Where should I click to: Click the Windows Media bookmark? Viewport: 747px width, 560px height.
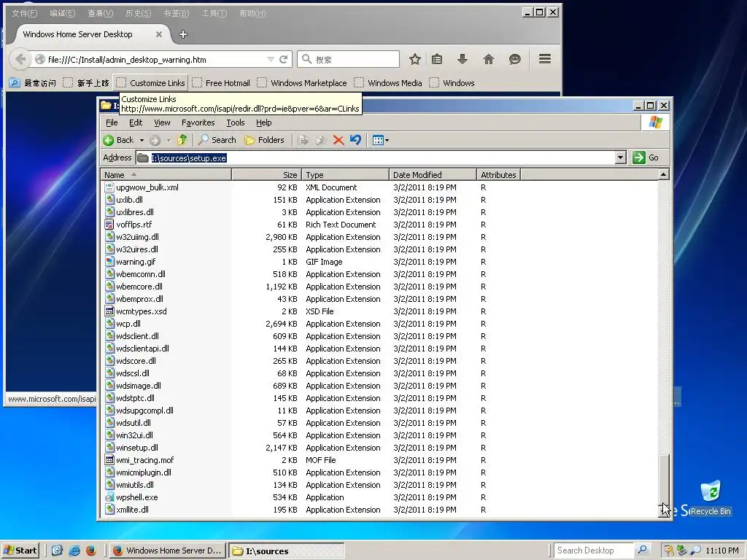388,83
